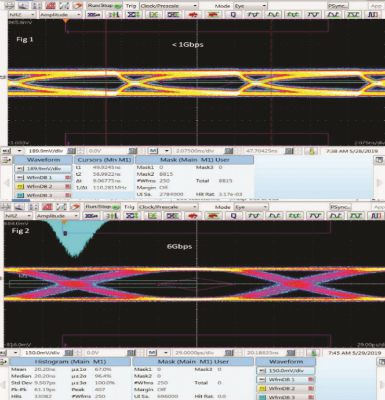Click the red histogram icon in lower toolbar
The width and height of the screenshot is (385, 400).
pyautogui.click(x=47, y=207)
